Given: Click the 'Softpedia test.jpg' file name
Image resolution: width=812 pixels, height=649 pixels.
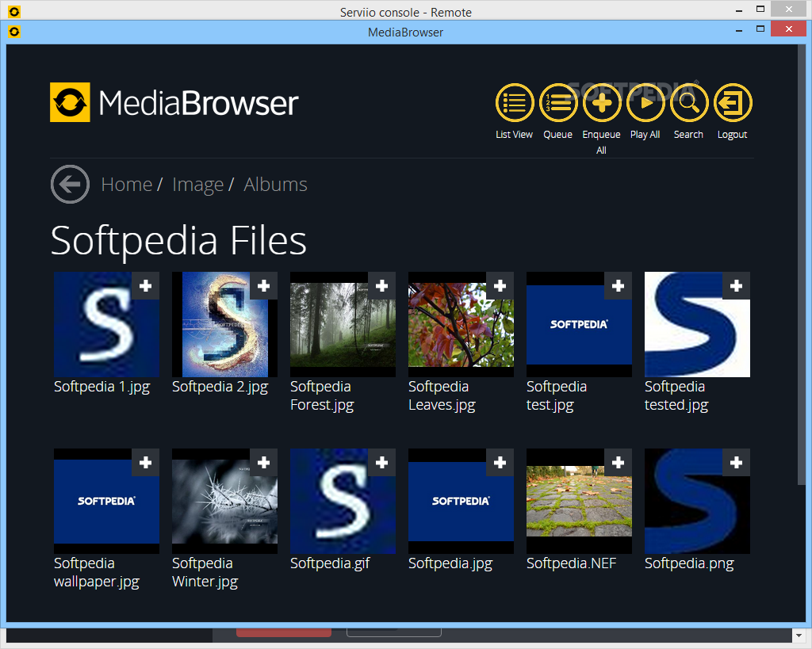Looking at the screenshot, I should (557, 396).
